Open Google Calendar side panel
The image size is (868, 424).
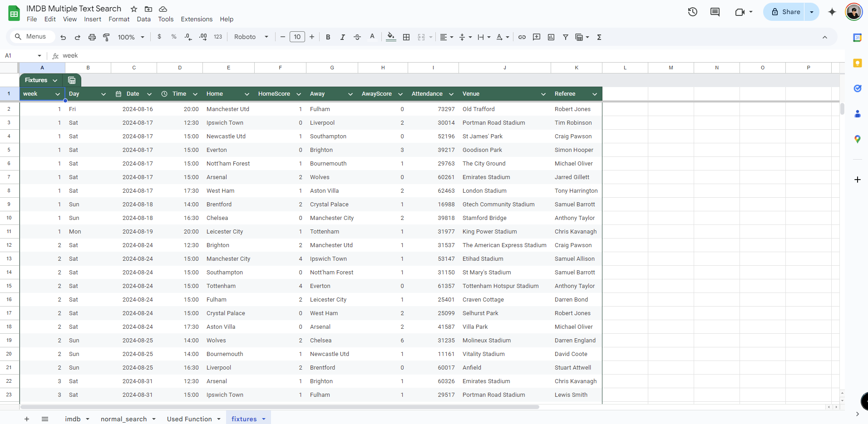(x=857, y=38)
